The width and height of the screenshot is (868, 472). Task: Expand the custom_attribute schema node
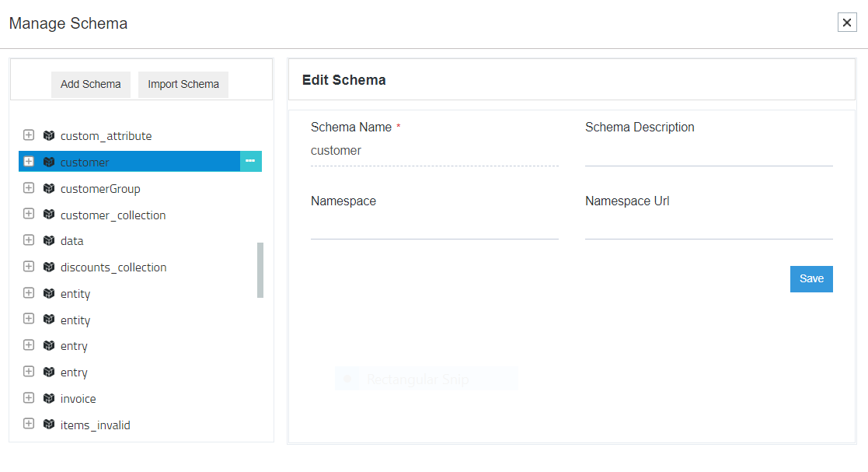(29, 135)
